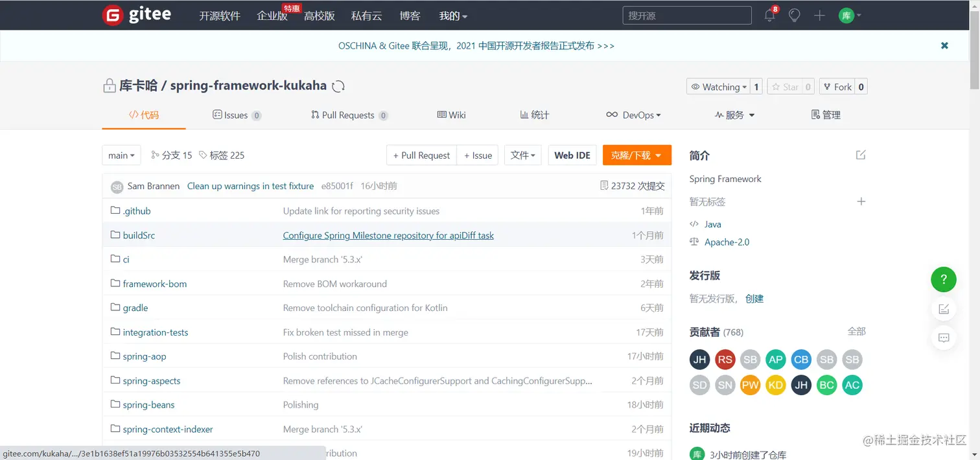Open 开源软件 in top navigation
Viewport: 980px width, 460px height.
point(220,16)
